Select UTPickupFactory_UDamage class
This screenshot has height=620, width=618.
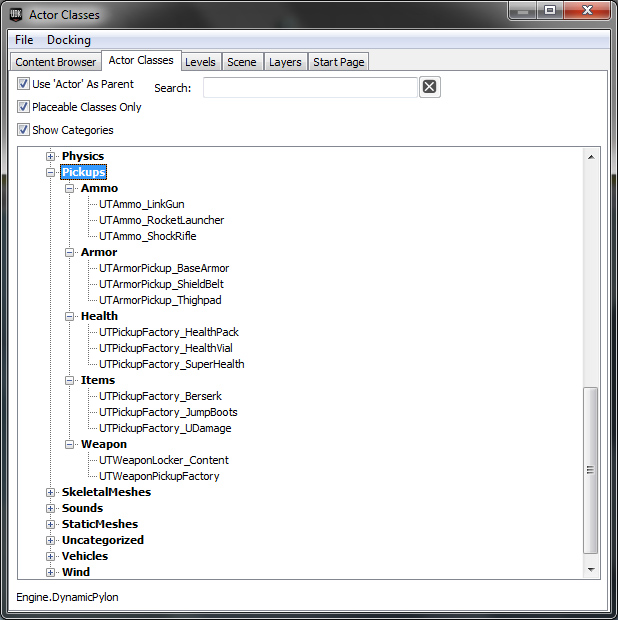pos(165,428)
